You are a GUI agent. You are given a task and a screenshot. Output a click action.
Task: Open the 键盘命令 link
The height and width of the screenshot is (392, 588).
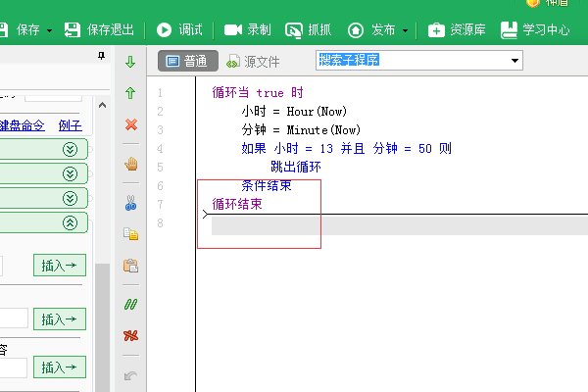pos(23,125)
